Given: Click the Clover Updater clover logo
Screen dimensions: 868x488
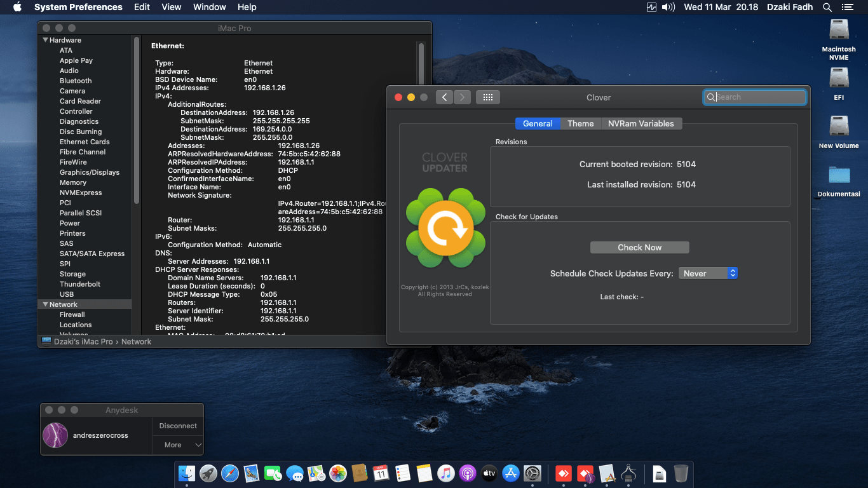Looking at the screenshot, I should [445, 227].
